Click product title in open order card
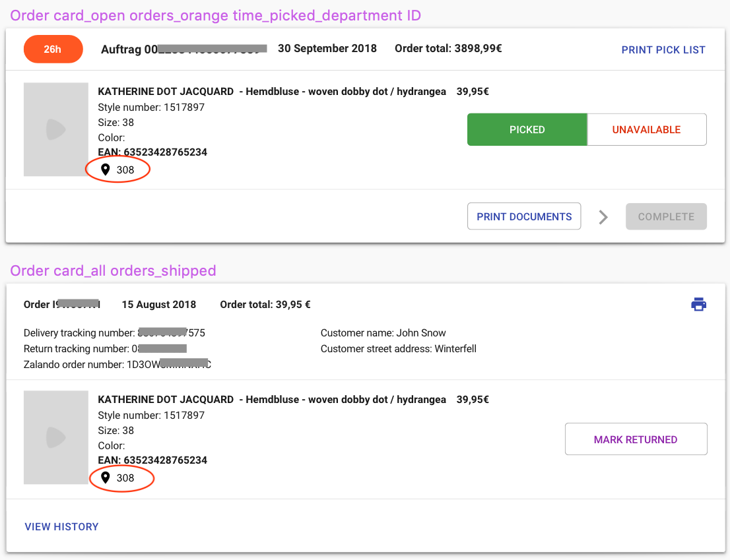The image size is (730, 560). point(272,92)
